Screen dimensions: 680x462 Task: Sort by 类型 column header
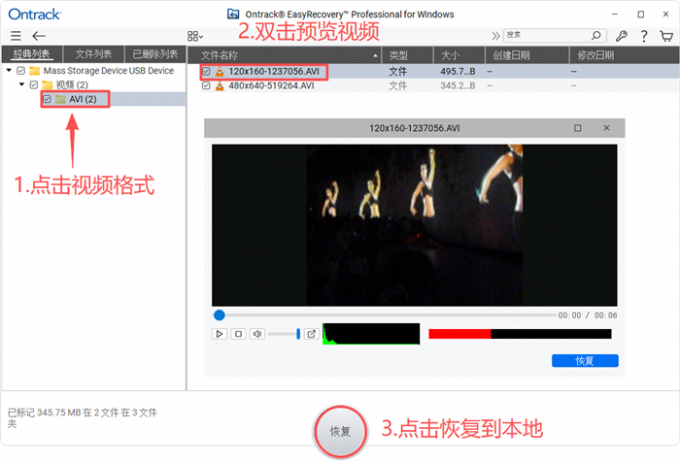407,55
